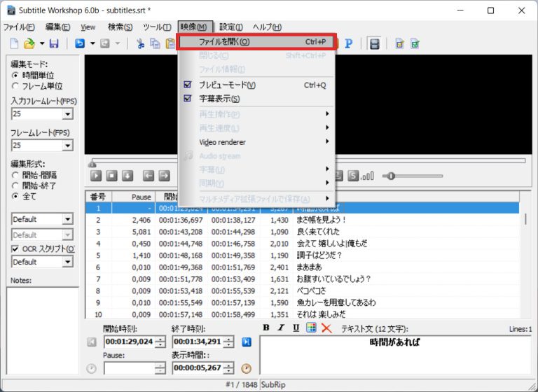Select フレーム単位 edit mode radio
Screen dimensions: 538x392
(15, 85)
